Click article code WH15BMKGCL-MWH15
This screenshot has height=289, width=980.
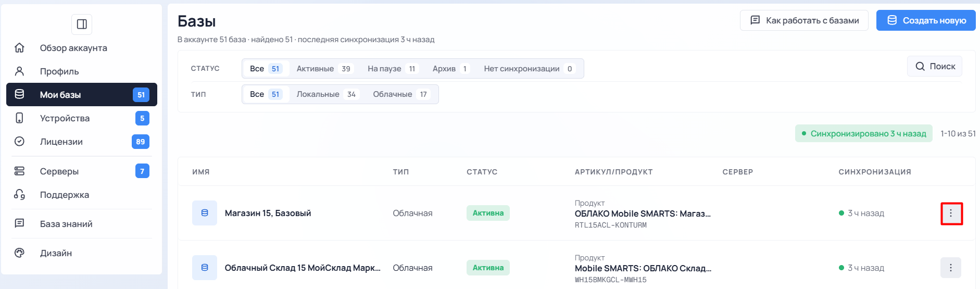coord(611,280)
